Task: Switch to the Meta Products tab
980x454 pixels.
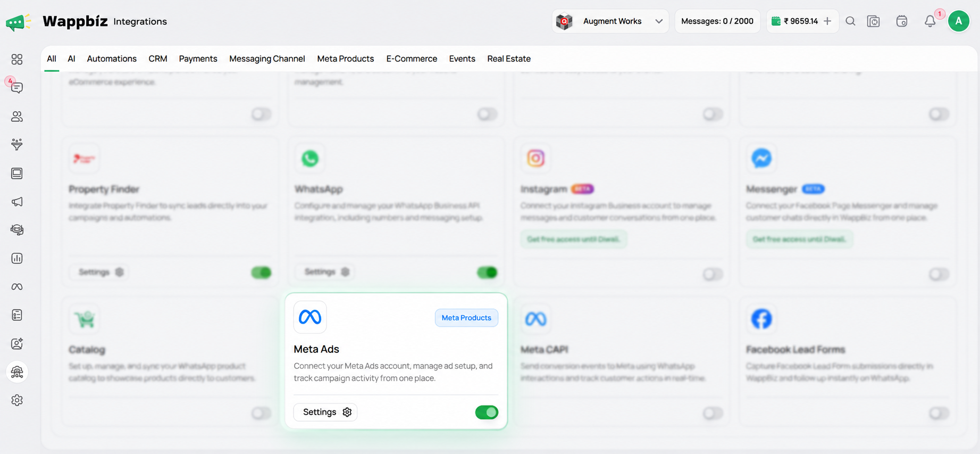Action: click(x=346, y=59)
